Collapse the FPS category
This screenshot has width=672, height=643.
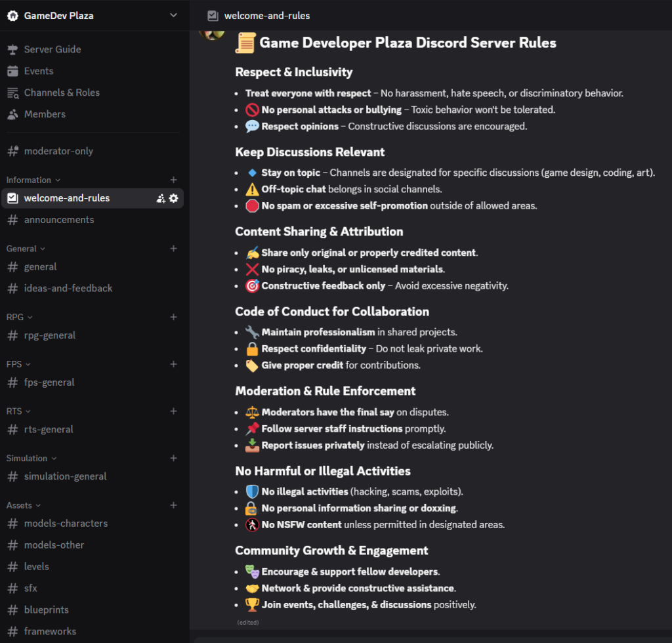click(18, 364)
